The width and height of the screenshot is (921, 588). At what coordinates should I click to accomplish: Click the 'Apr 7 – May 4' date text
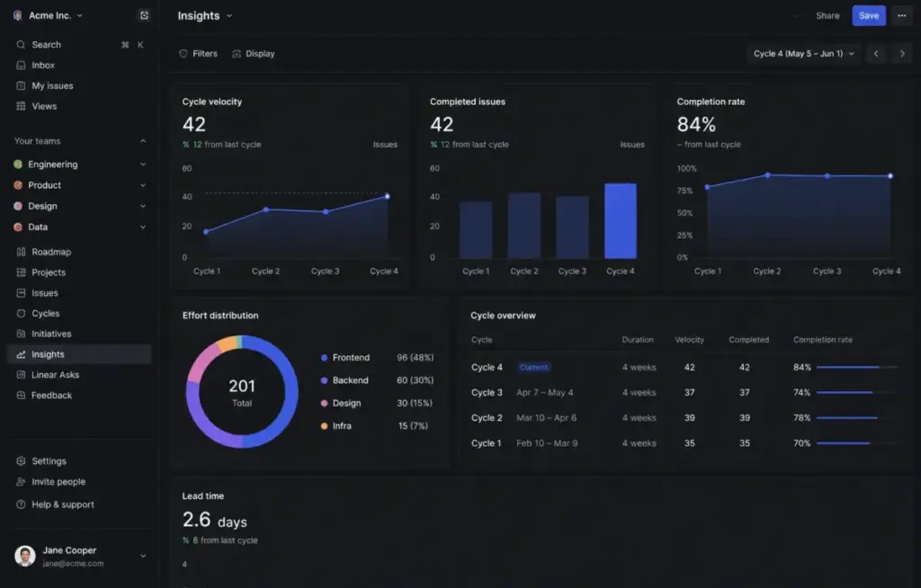544,392
